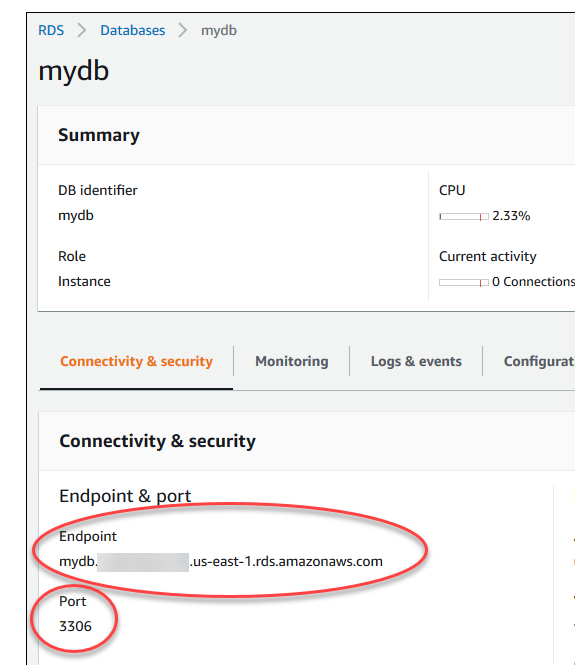Open the RDS breadcrumb link

[51, 31]
